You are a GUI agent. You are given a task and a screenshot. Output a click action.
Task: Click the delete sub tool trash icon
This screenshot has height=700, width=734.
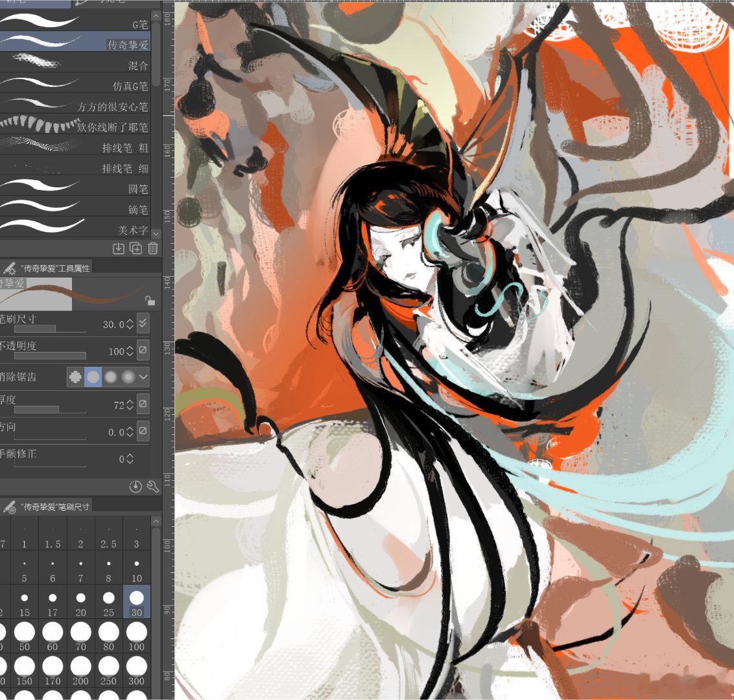152,248
